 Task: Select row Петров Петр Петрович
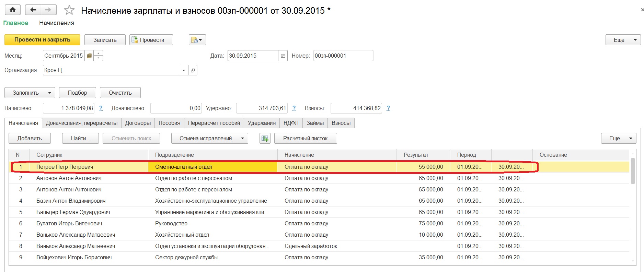[319, 167]
